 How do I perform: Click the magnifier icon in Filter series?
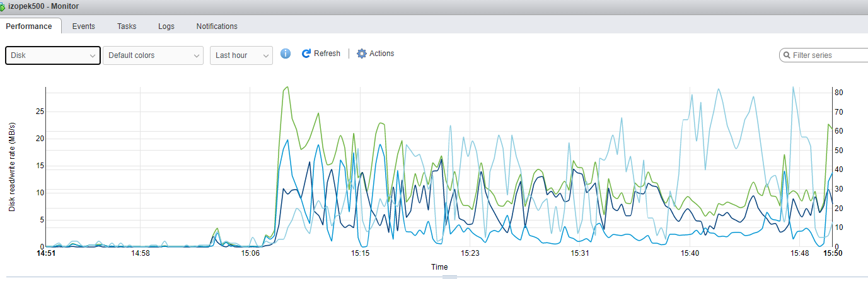click(x=787, y=55)
